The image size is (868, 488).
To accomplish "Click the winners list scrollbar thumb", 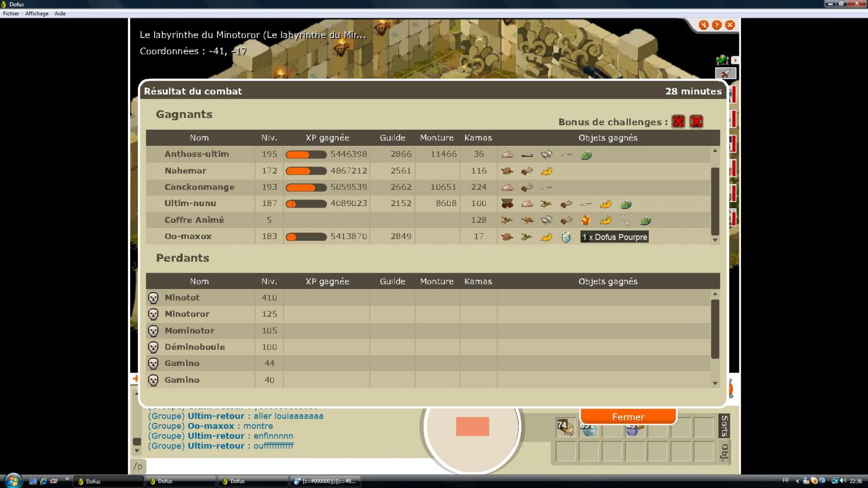I will click(x=715, y=201).
